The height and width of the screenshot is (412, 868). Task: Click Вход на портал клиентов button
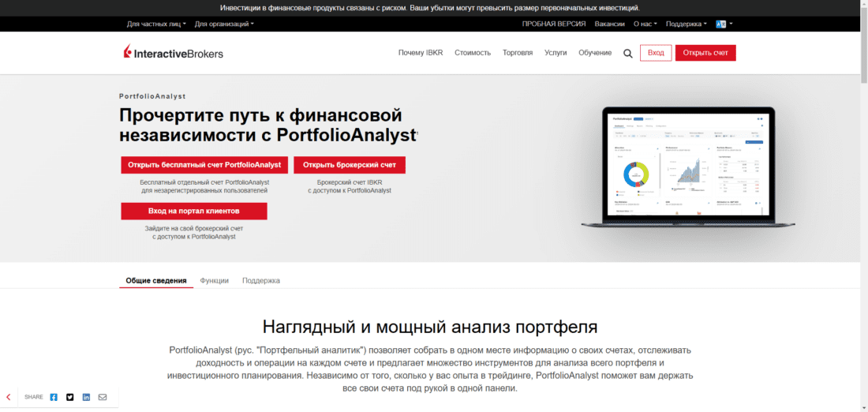tap(194, 211)
